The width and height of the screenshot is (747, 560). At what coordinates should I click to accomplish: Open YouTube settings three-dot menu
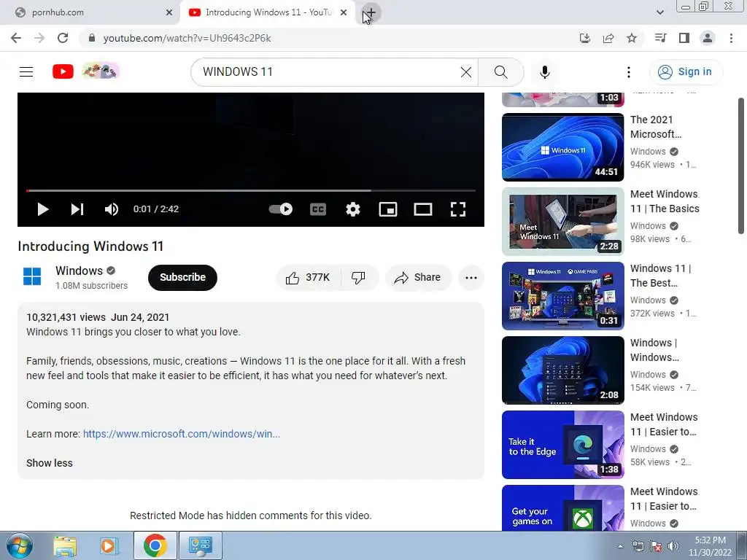tap(629, 72)
